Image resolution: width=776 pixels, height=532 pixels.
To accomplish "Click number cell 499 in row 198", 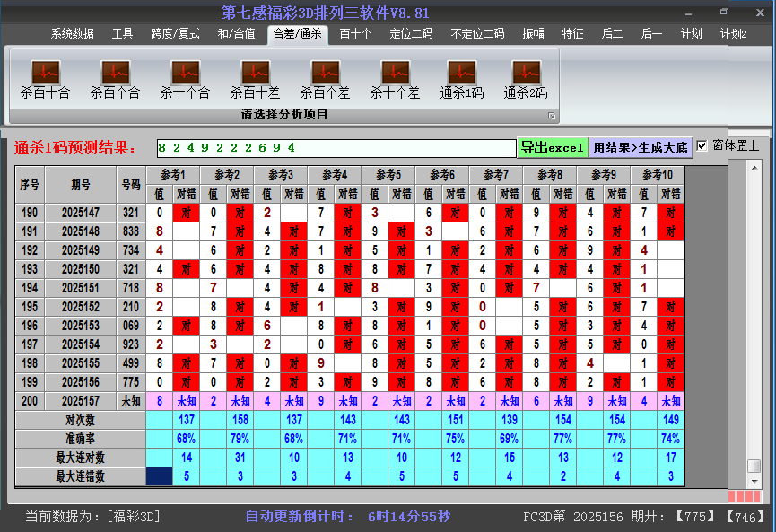I will click(131, 363).
